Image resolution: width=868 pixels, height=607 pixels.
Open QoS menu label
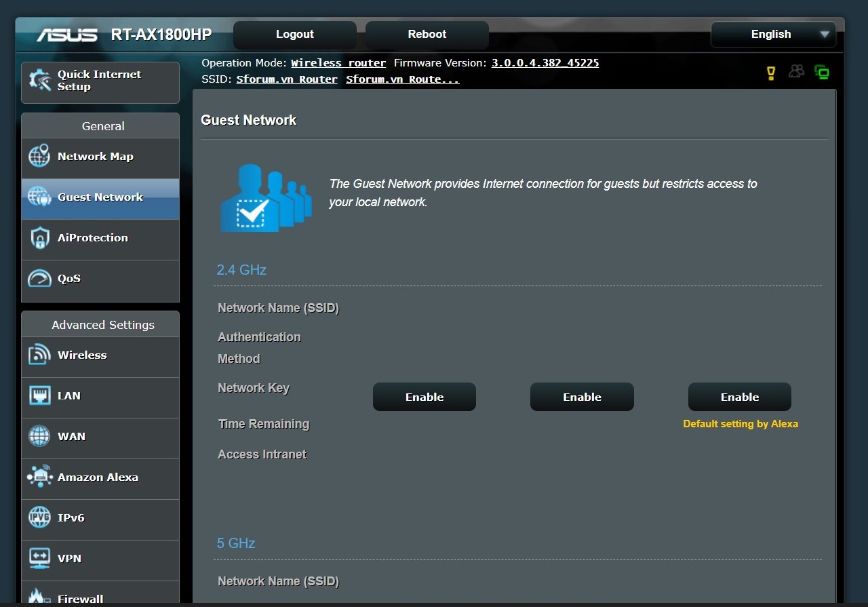69,279
